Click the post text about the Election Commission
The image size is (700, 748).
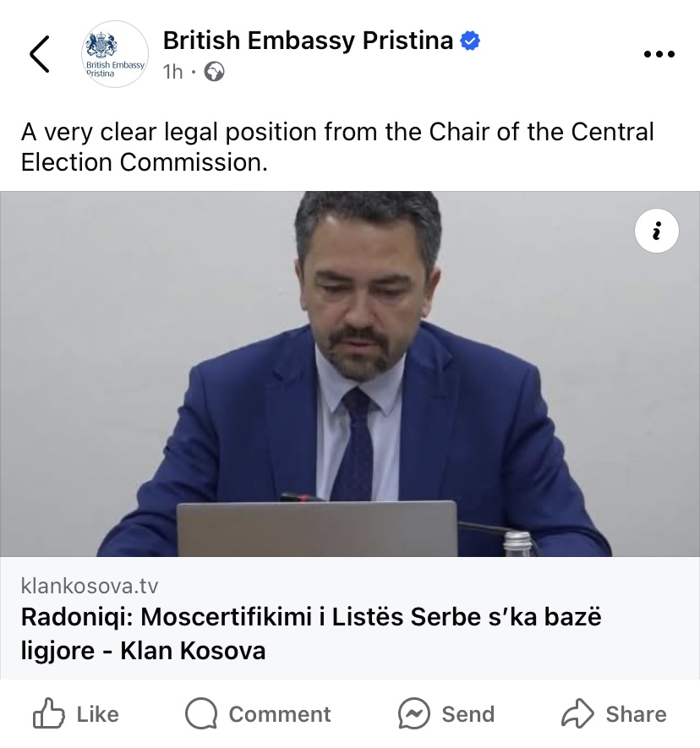(x=337, y=146)
